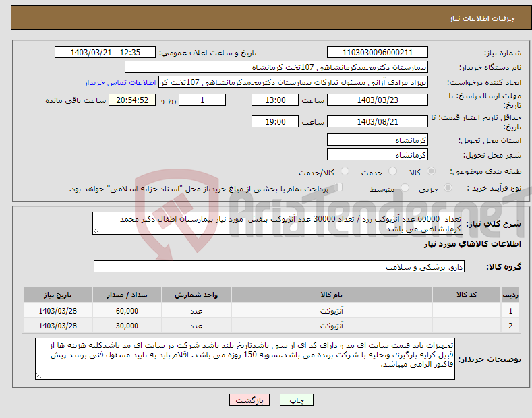Image resolution: width=532 pixels, height=418 pixels.
Task: Click the date 1403/03/28 in row 2
Action: (x=58, y=326)
